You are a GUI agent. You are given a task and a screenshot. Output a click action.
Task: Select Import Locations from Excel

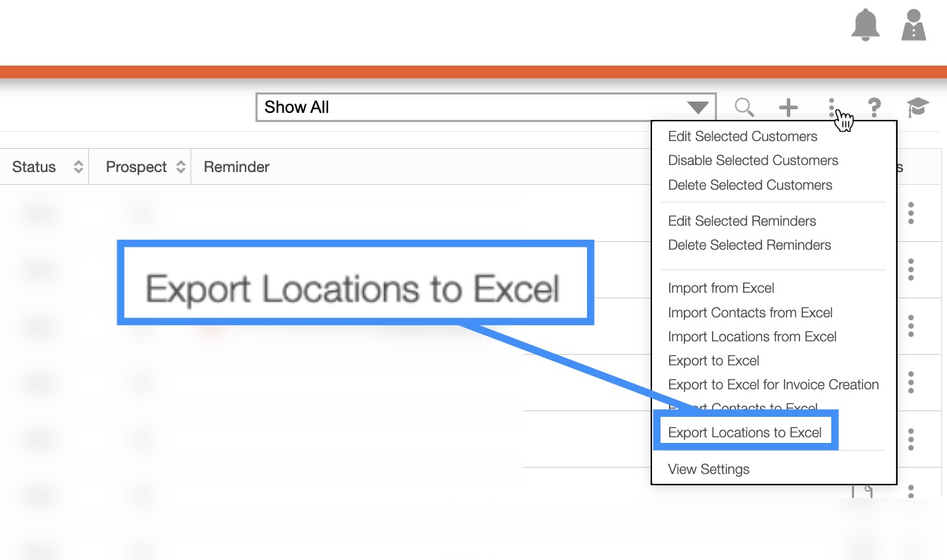tap(752, 336)
